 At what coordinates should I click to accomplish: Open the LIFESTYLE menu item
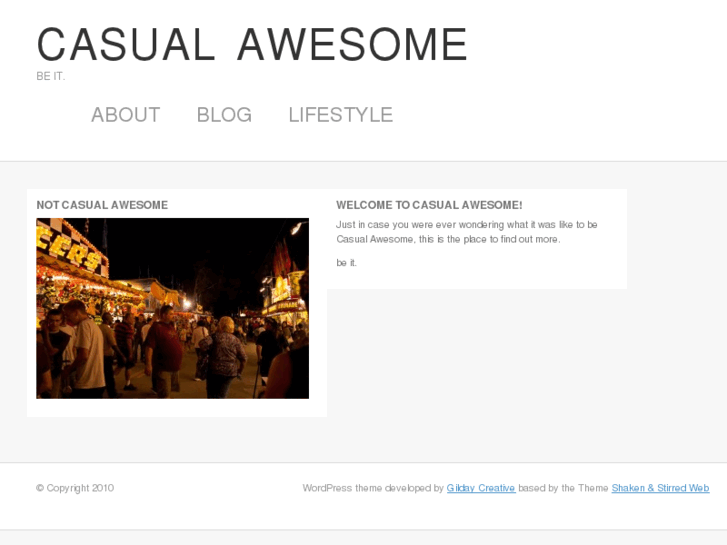341,115
